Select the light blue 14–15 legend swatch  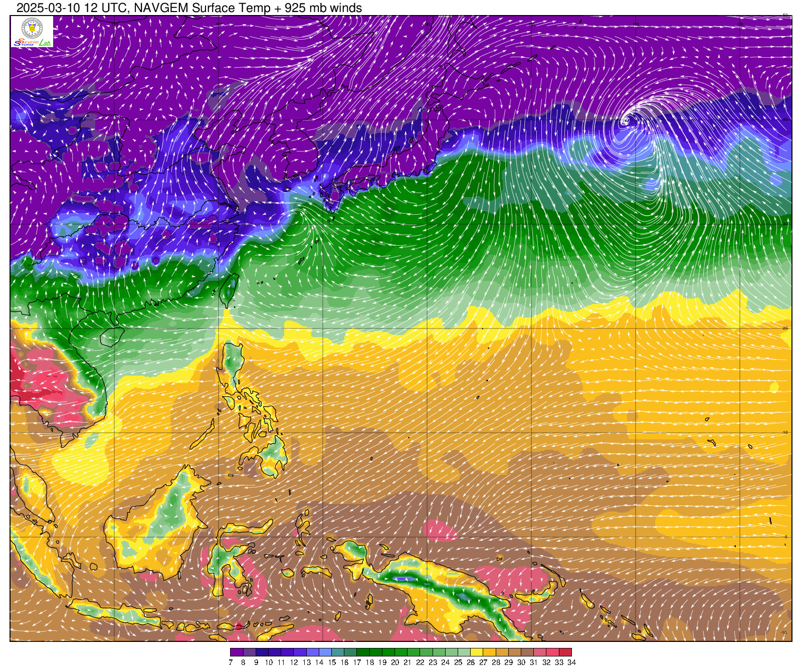[325, 652]
